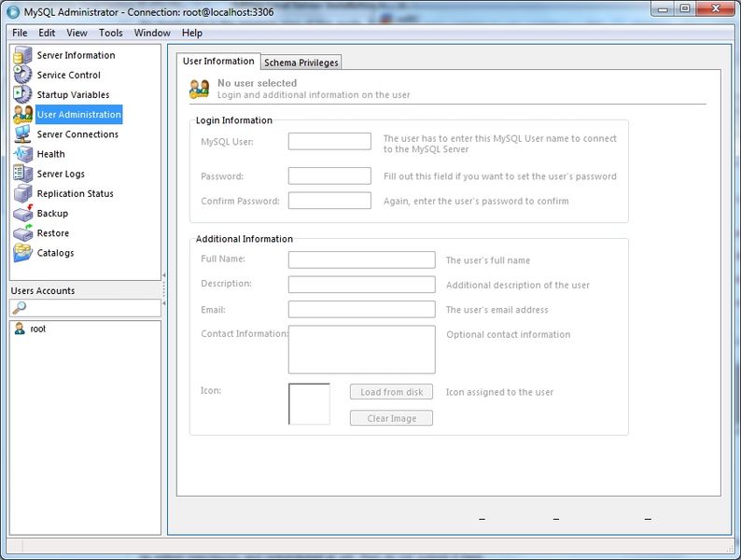Click the Server Logs icon
Image resolution: width=741 pixels, height=560 pixels.
point(22,174)
